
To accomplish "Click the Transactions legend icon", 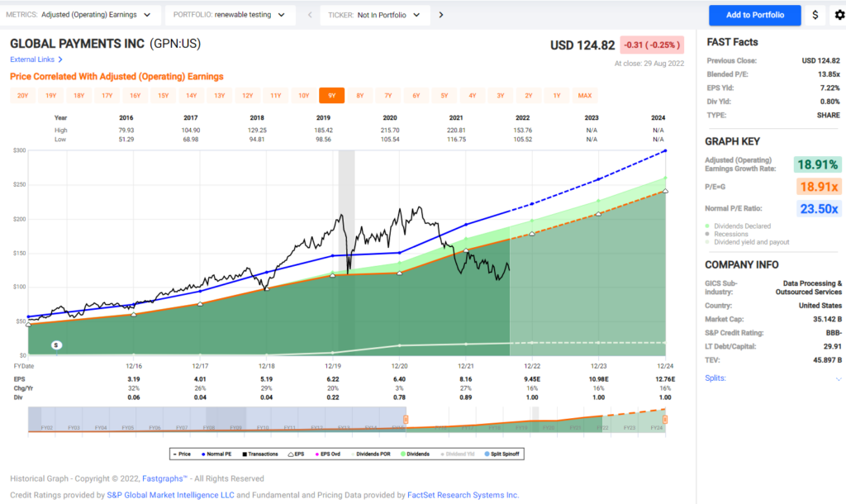I will coord(245,453).
